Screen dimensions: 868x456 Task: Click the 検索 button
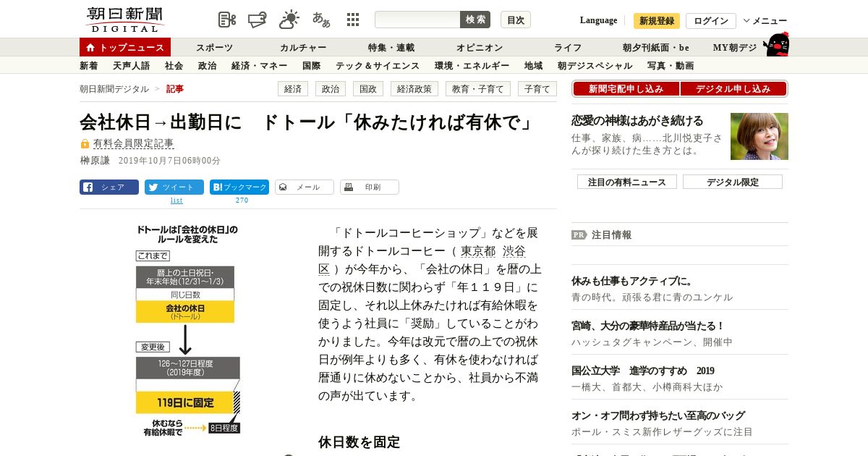click(x=475, y=20)
